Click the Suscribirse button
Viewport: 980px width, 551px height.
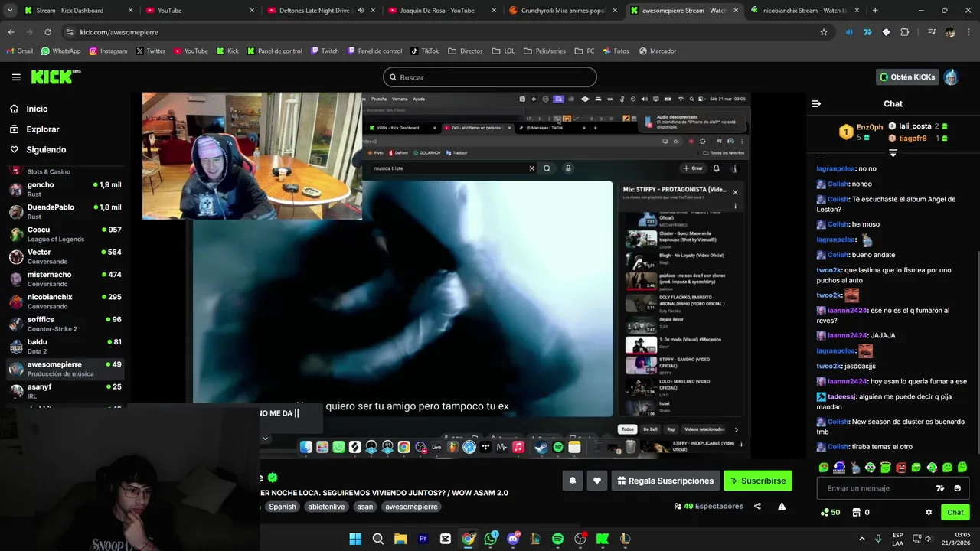click(757, 481)
